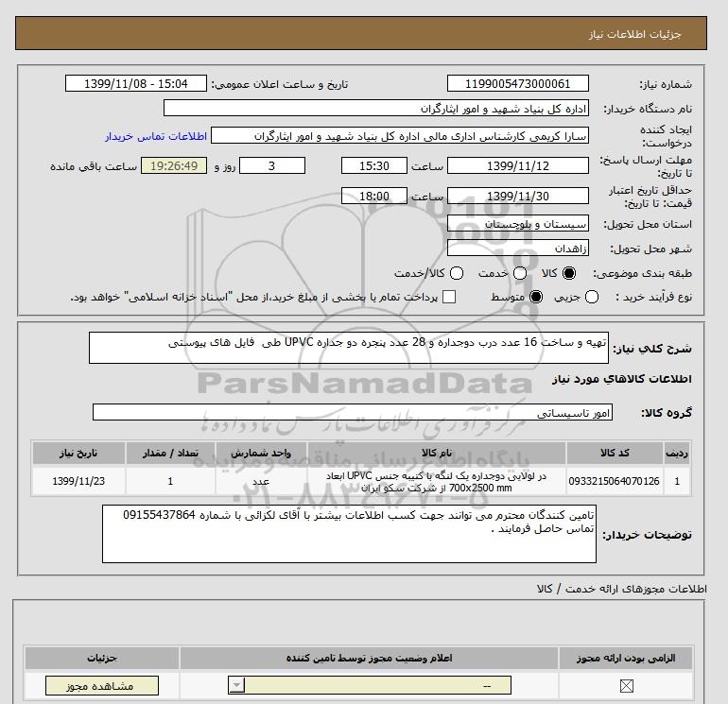Click the delivery province سیستان و بلوچستان field
Screen dimensions: 728x704
click(518, 224)
